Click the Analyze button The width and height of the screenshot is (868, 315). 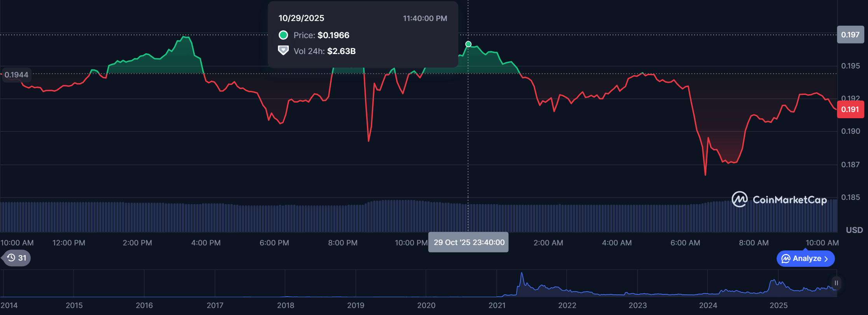coord(805,259)
